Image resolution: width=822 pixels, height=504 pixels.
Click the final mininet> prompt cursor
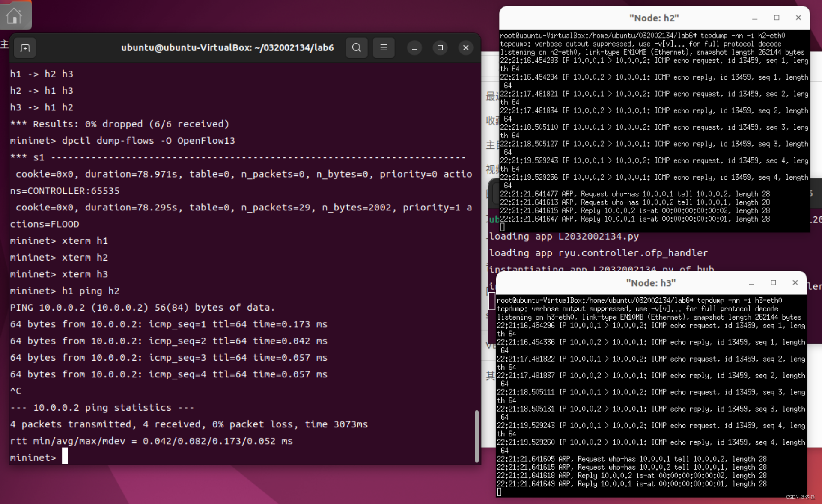(65, 456)
